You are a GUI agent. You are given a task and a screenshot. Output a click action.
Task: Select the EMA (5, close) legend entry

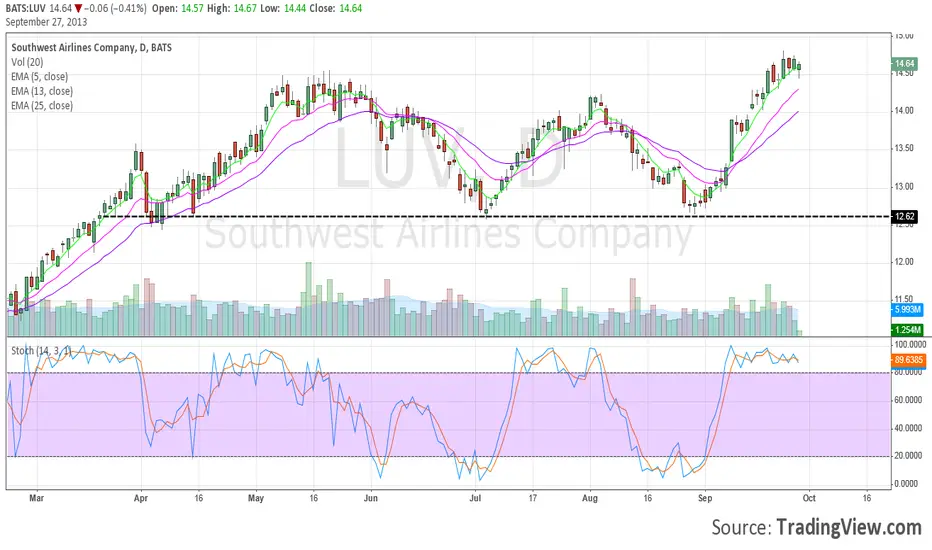pyautogui.click(x=39, y=77)
